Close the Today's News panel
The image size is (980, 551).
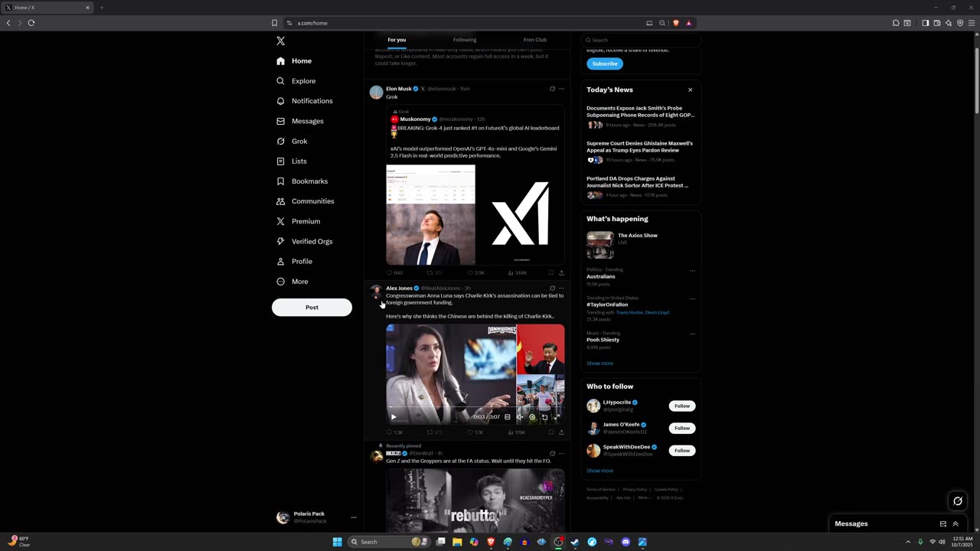(690, 90)
